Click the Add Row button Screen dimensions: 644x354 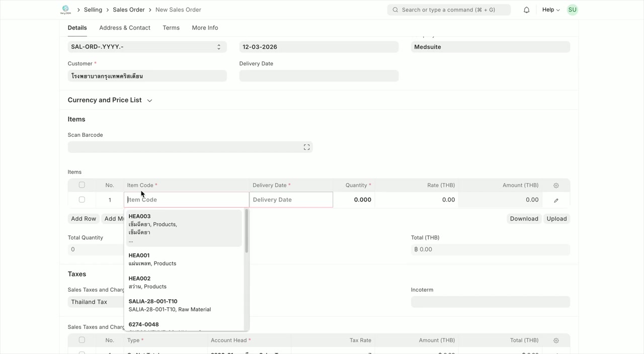(84, 219)
